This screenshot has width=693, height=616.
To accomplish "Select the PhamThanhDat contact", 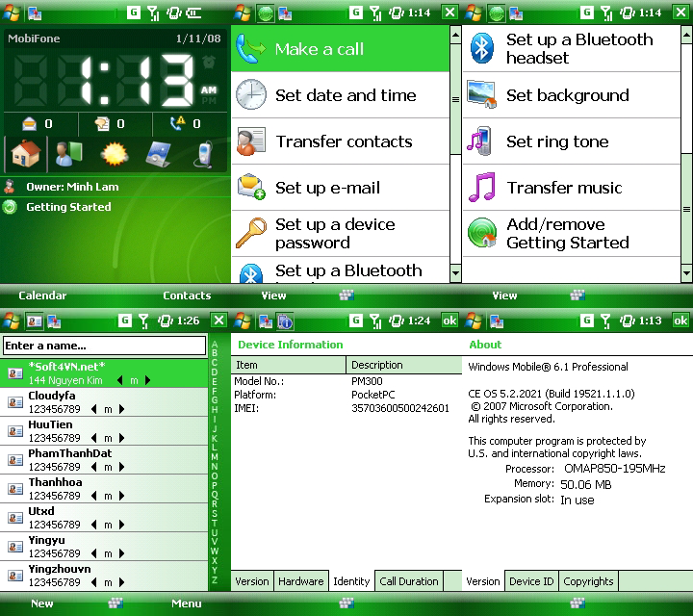I will click(104, 460).
